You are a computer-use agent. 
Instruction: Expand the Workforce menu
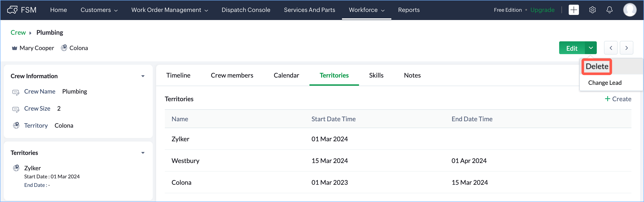(366, 10)
